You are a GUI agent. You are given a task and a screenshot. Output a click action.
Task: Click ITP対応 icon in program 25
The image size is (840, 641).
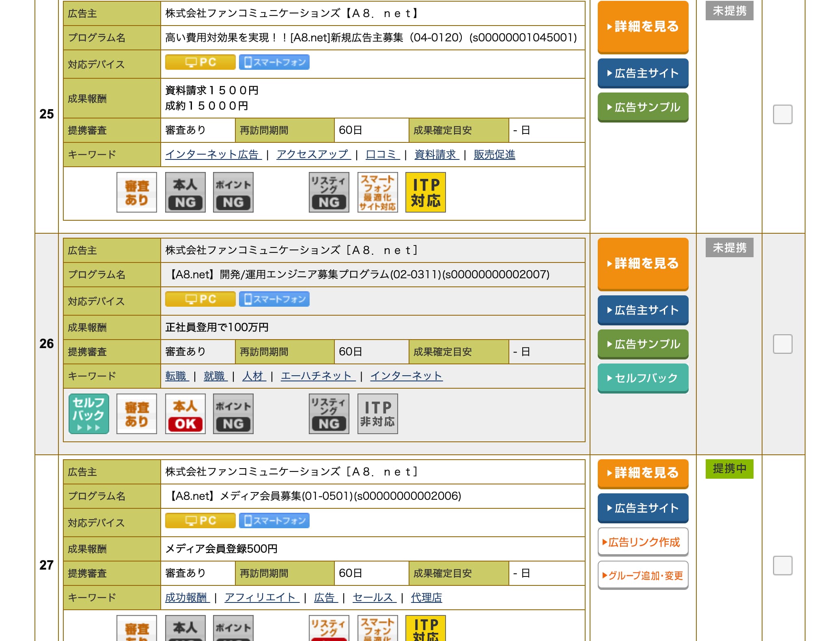click(x=426, y=192)
